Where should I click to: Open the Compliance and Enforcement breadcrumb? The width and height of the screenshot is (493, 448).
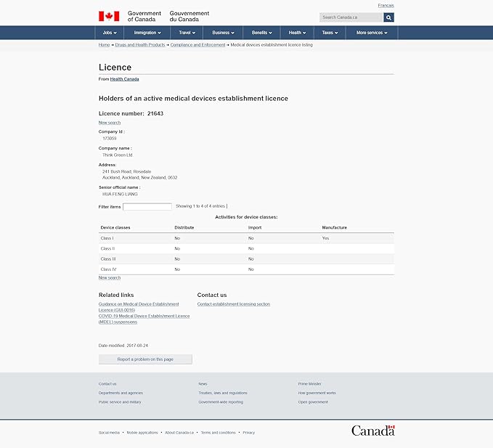[x=197, y=45]
